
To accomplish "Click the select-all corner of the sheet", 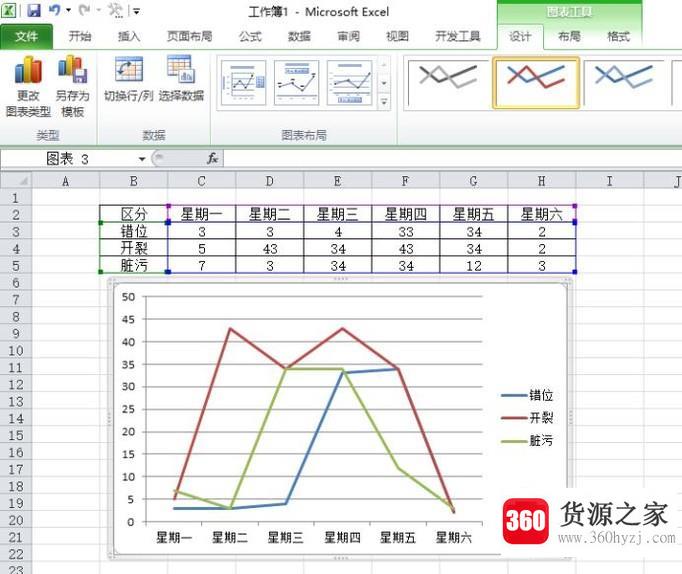I will coord(16,180).
